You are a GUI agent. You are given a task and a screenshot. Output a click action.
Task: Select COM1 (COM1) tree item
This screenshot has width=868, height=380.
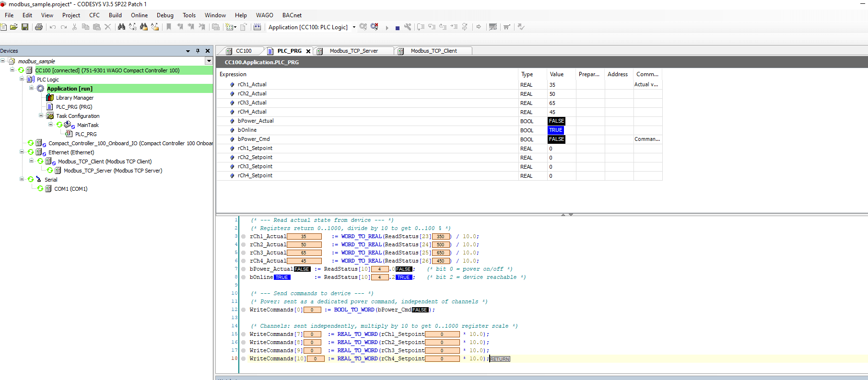71,189
